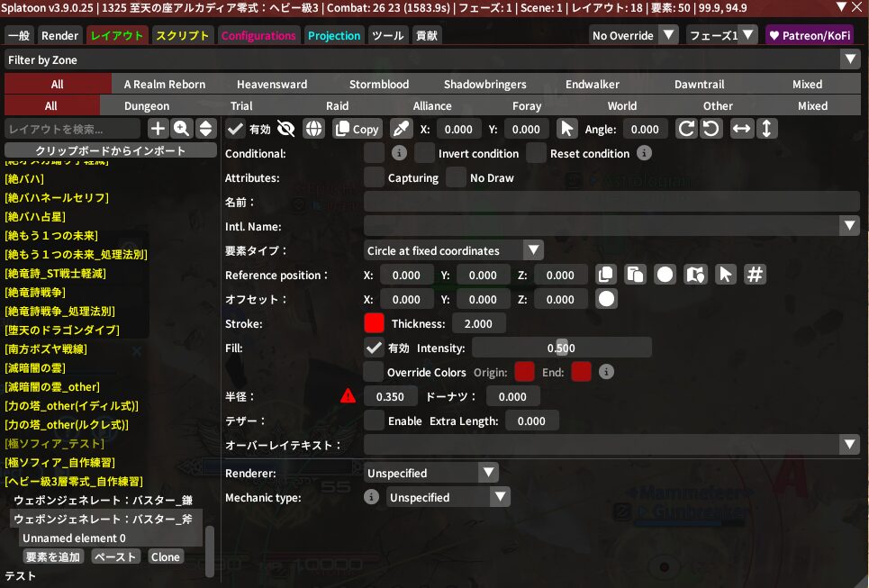Check the Invert condition box
Screen dimensions: 869x588
pyautogui.click(x=424, y=153)
